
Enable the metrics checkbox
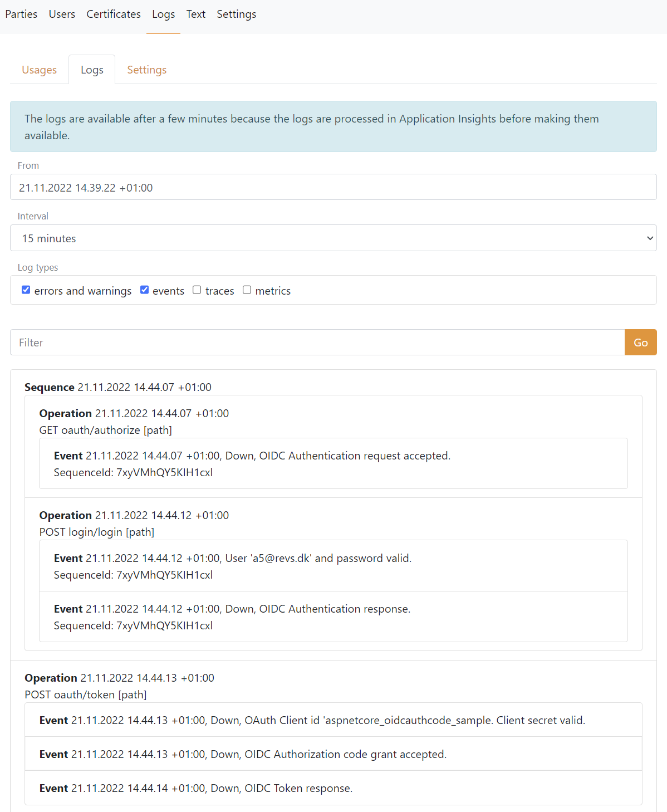click(x=247, y=290)
